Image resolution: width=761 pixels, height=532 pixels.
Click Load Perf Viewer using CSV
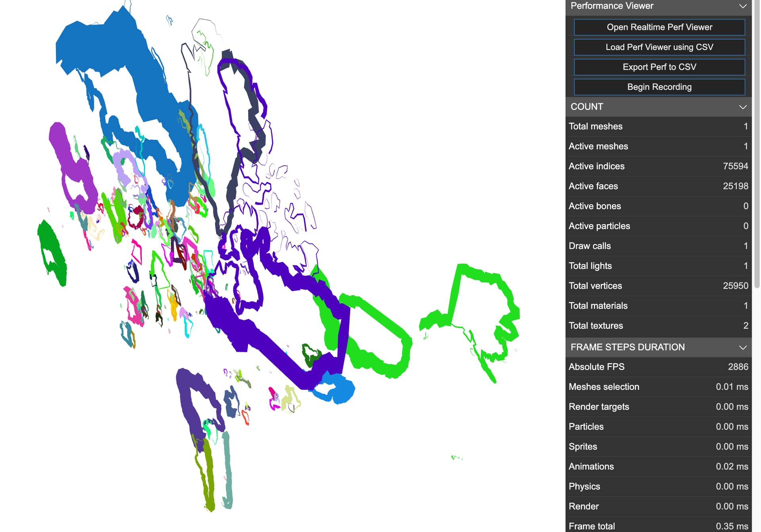pos(659,47)
